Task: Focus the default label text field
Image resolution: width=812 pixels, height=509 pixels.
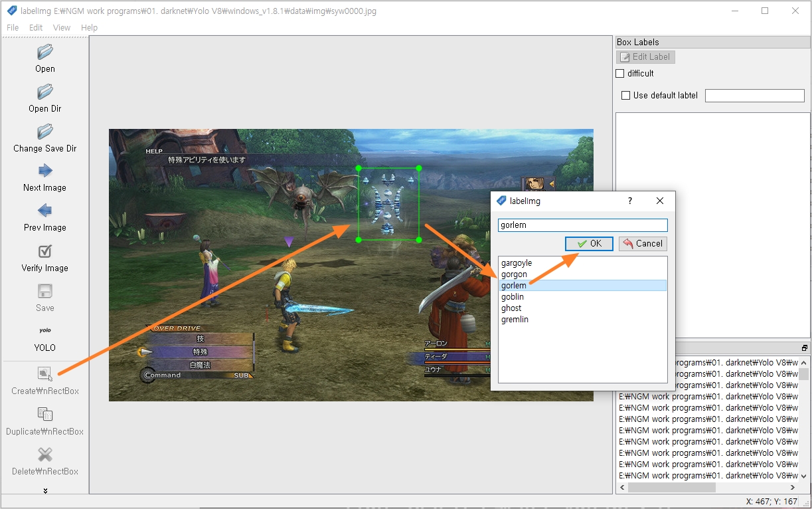Action: (x=755, y=96)
